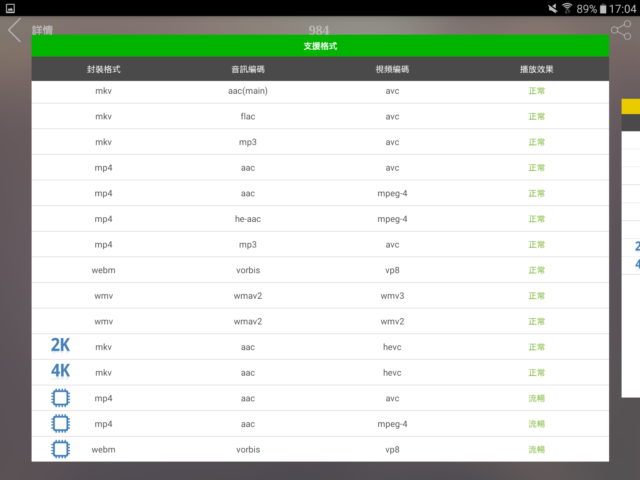Tap the battery icon in status bar
640x480 pixels.
point(603,9)
